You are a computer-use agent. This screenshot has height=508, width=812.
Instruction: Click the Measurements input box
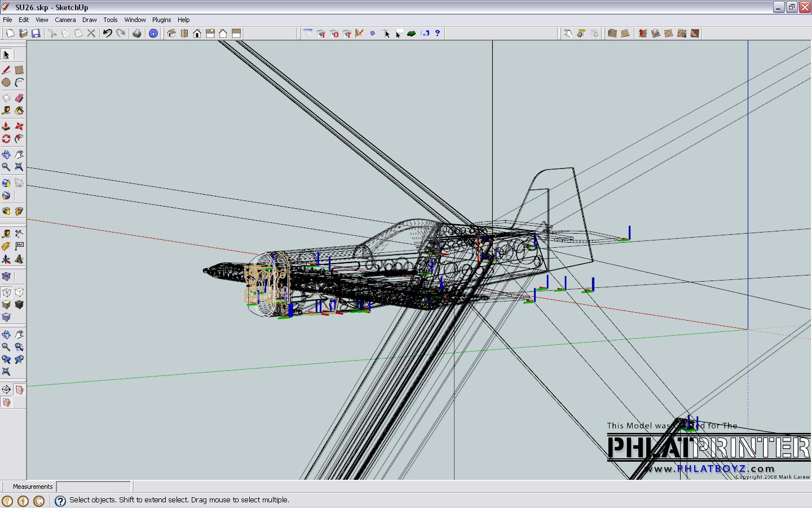pos(94,487)
